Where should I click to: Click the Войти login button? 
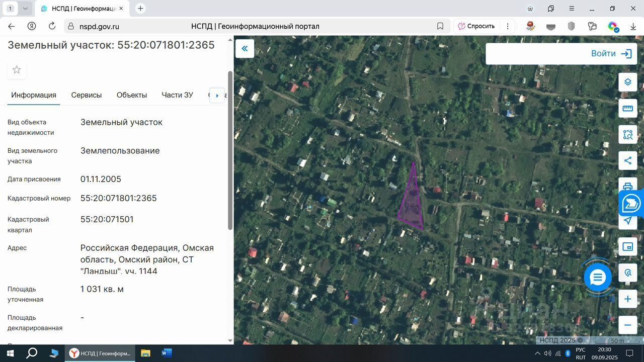click(611, 54)
